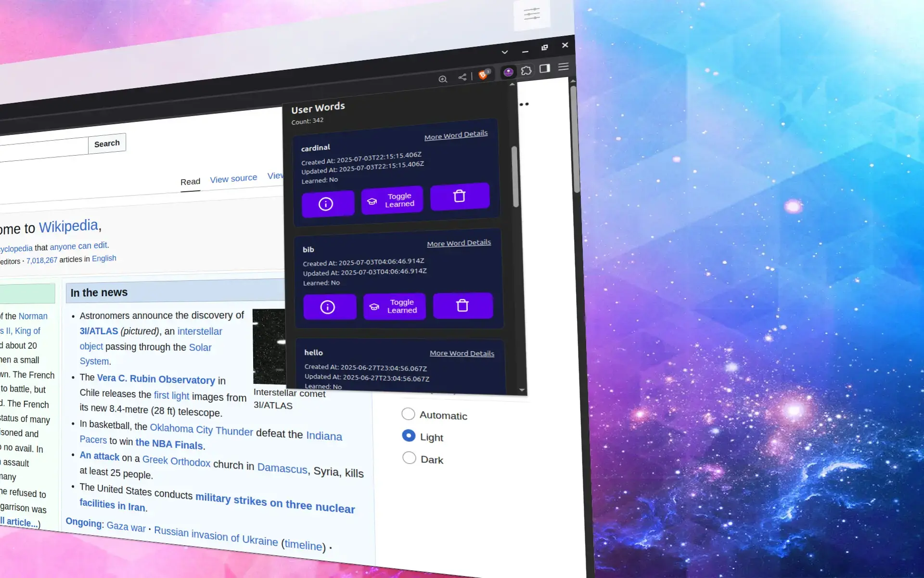
Task: Toggle learned status for cardinal
Action: [x=392, y=200]
